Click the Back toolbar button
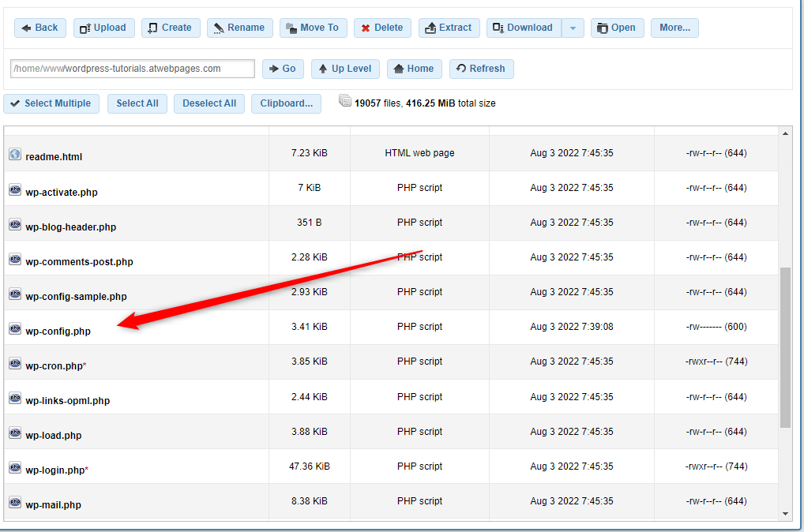The width and height of the screenshot is (804, 532). tap(40, 28)
